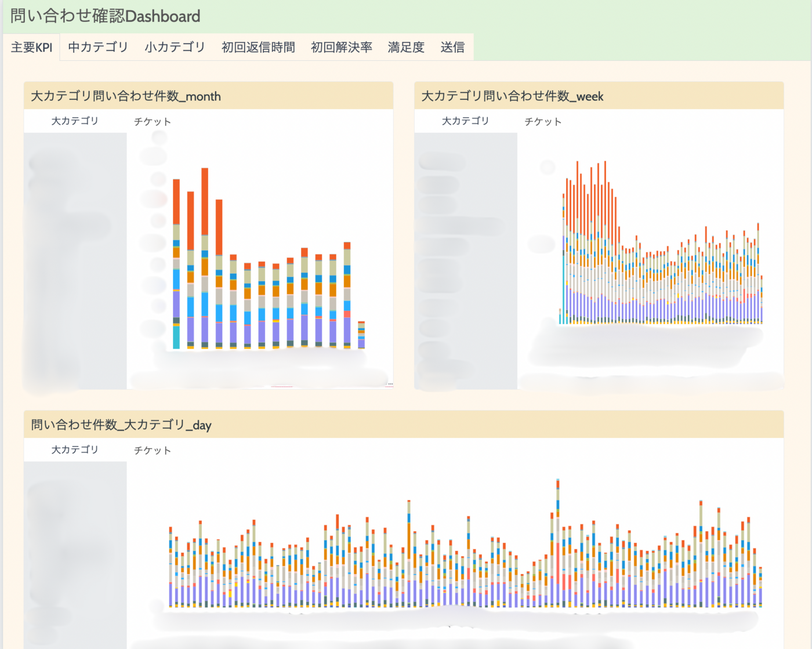Click 大カテゴリ header in day panel
Viewport: 812px width, 649px height.
(75, 449)
